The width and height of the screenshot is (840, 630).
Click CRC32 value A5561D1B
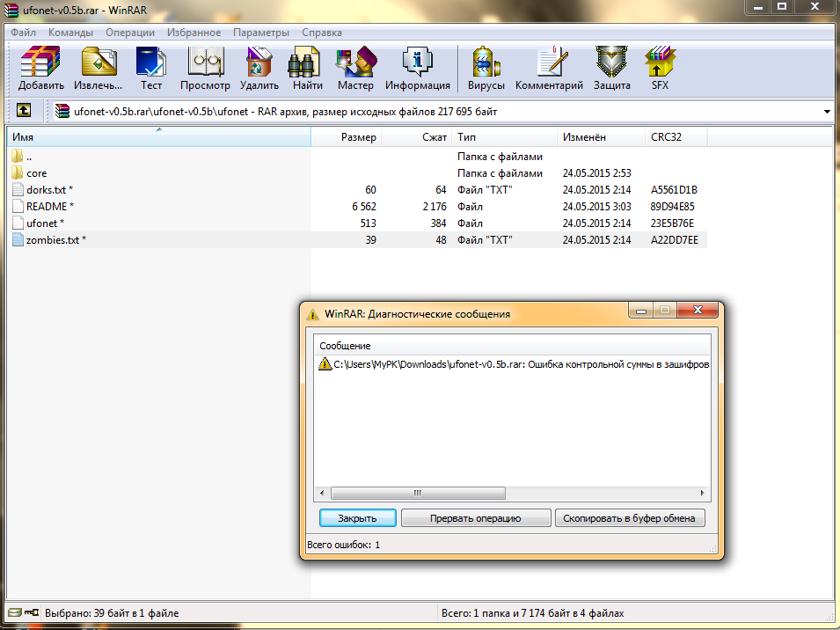click(674, 190)
